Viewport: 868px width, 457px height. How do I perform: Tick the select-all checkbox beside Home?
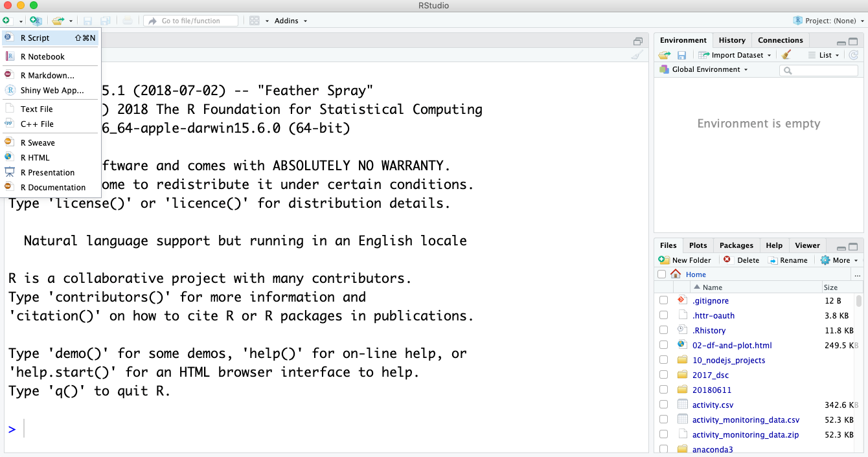point(662,274)
